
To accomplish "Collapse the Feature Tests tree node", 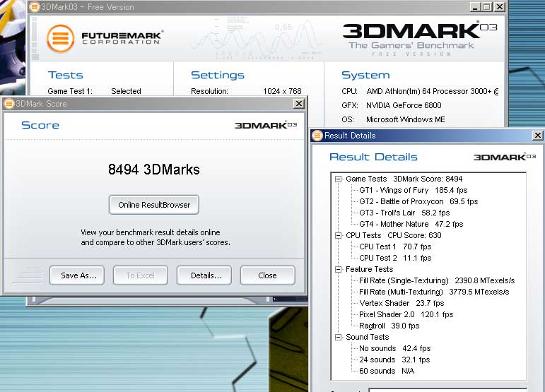I will [338, 269].
